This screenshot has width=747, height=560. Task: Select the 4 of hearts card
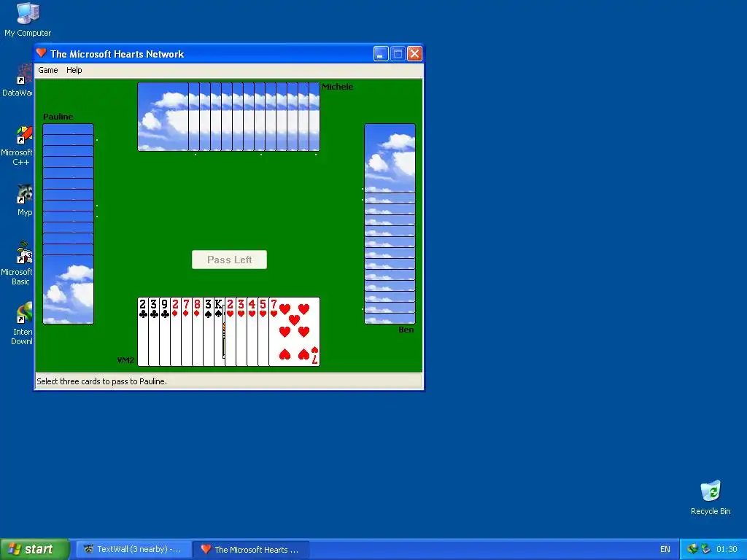tap(252, 332)
